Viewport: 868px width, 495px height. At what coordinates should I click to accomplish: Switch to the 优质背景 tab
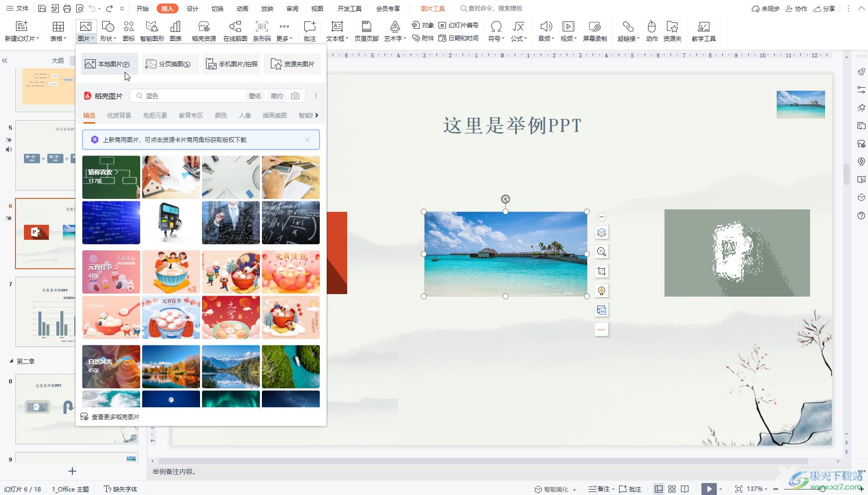click(119, 115)
